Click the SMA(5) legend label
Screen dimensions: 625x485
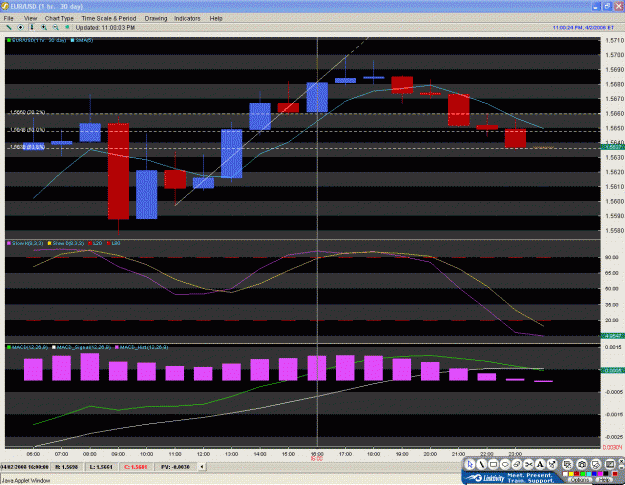[x=84, y=40]
